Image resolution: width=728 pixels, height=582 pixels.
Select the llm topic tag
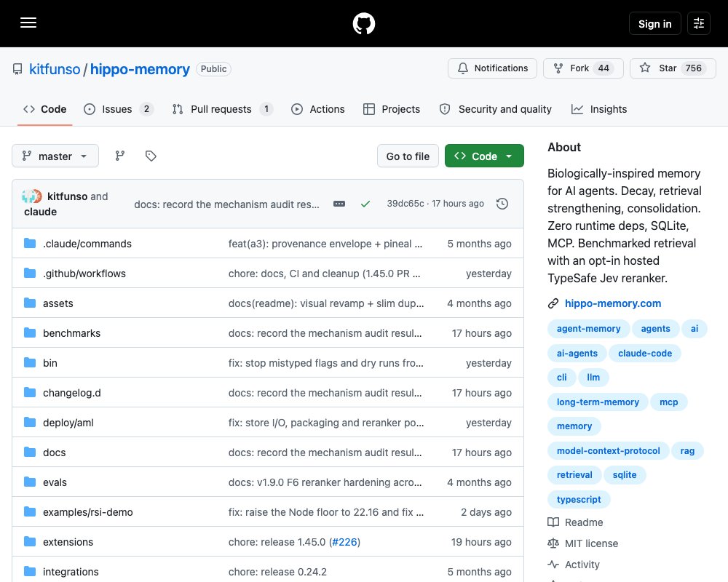click(x=593, y=378)
